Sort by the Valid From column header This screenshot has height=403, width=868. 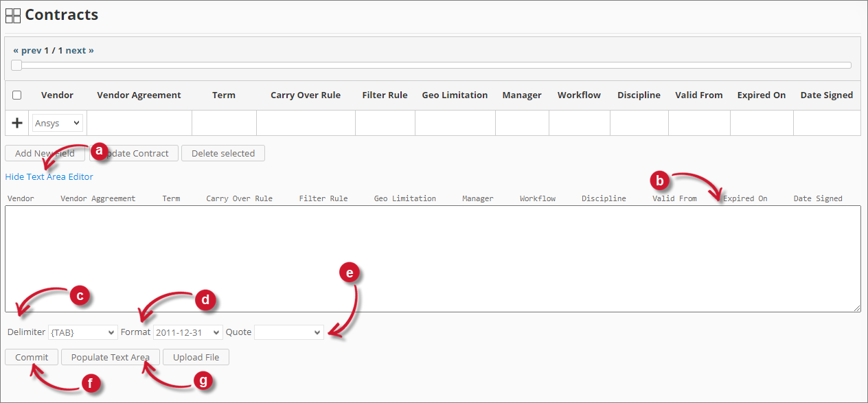[x=698, y=95]
